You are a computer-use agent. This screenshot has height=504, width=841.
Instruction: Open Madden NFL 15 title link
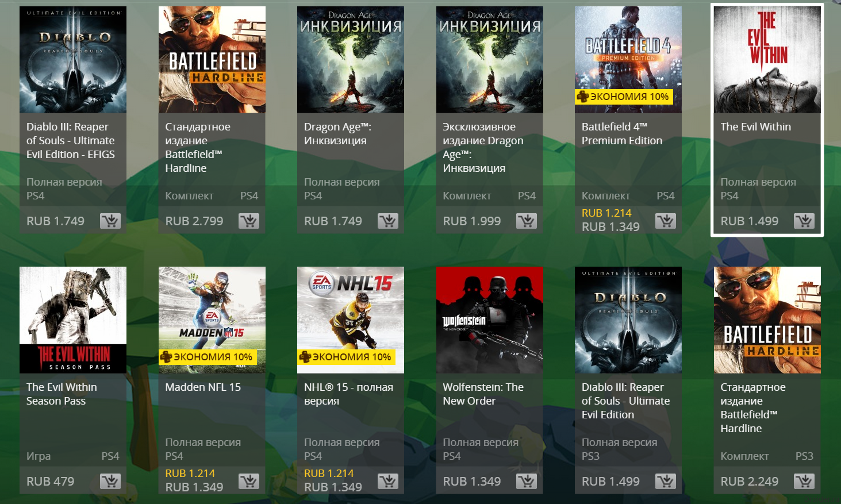[x=203, y=387]
